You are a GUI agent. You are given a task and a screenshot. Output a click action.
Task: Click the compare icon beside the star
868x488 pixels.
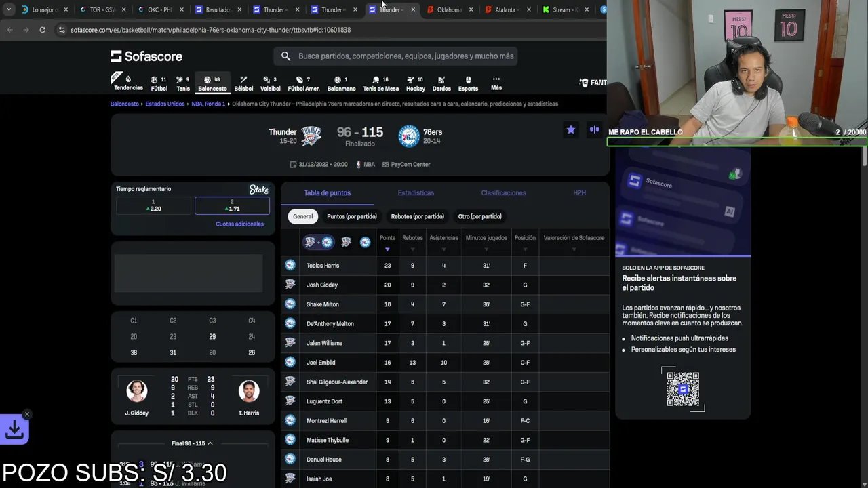coord(594,129)
